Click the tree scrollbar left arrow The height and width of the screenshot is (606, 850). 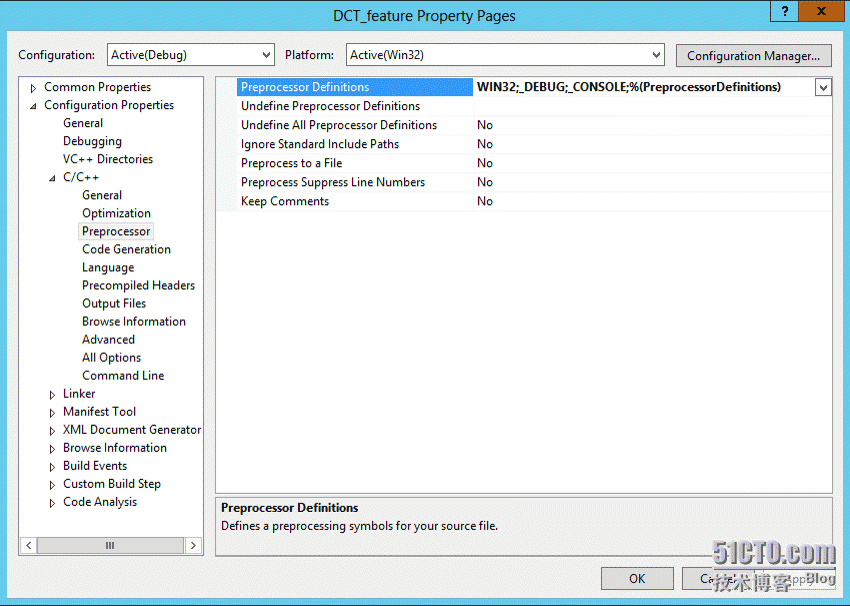coord(29,545)
